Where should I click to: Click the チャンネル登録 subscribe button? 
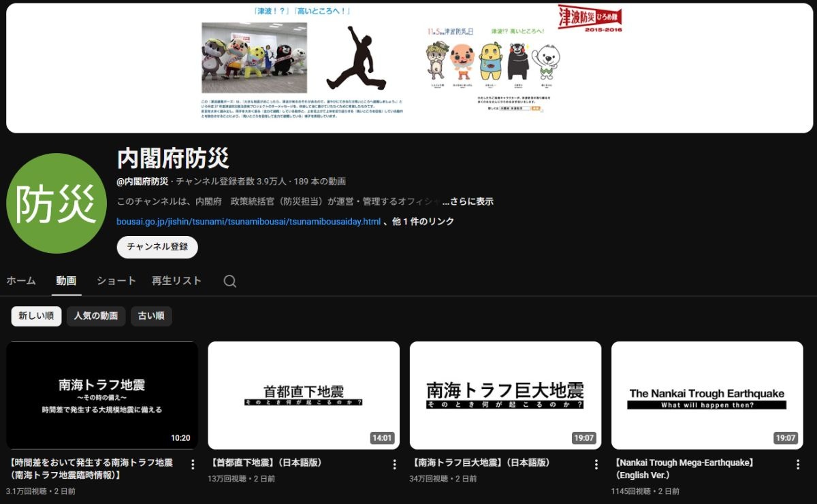pyautogui.click(x=157, y=247)
